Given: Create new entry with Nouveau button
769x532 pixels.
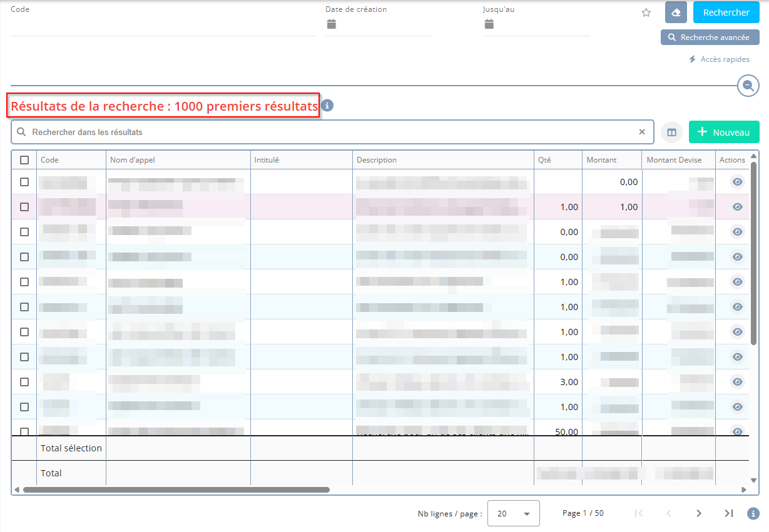Looking at the screenshot, I should point(723,132).
